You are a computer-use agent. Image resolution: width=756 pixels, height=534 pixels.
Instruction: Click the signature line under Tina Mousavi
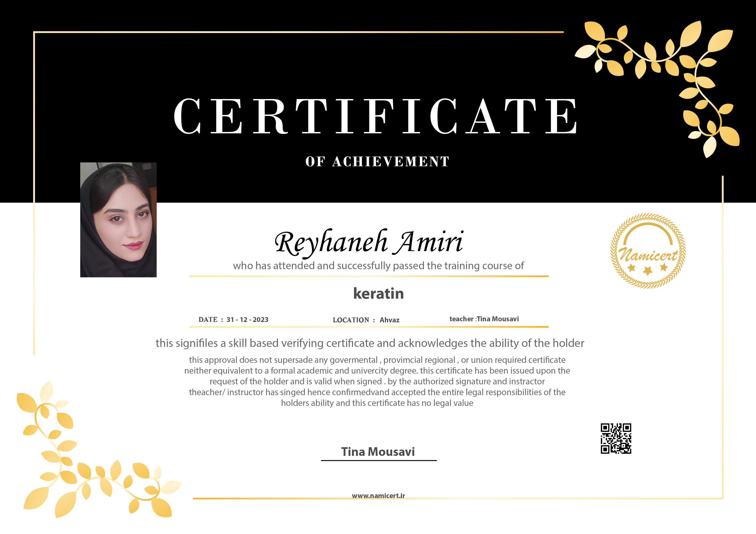tap(379, 461)
